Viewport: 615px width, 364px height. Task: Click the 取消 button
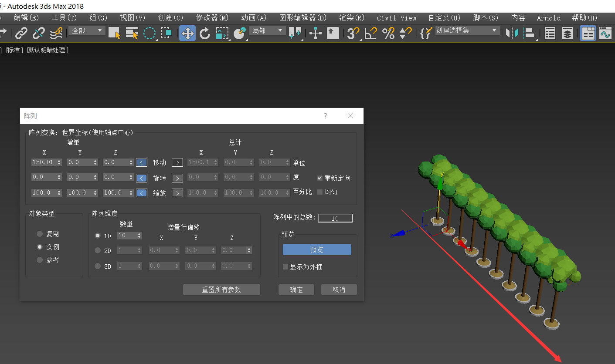point(339,290)
